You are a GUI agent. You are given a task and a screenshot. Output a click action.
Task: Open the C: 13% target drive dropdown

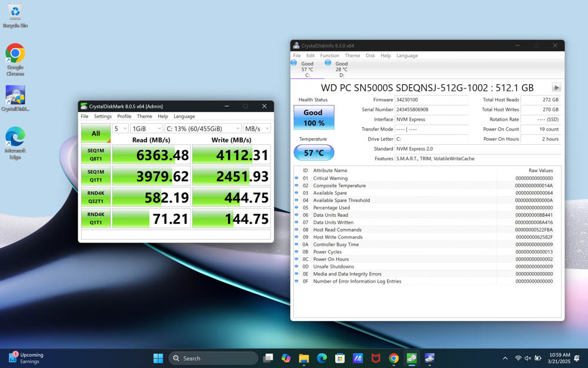tap(202, 128)
